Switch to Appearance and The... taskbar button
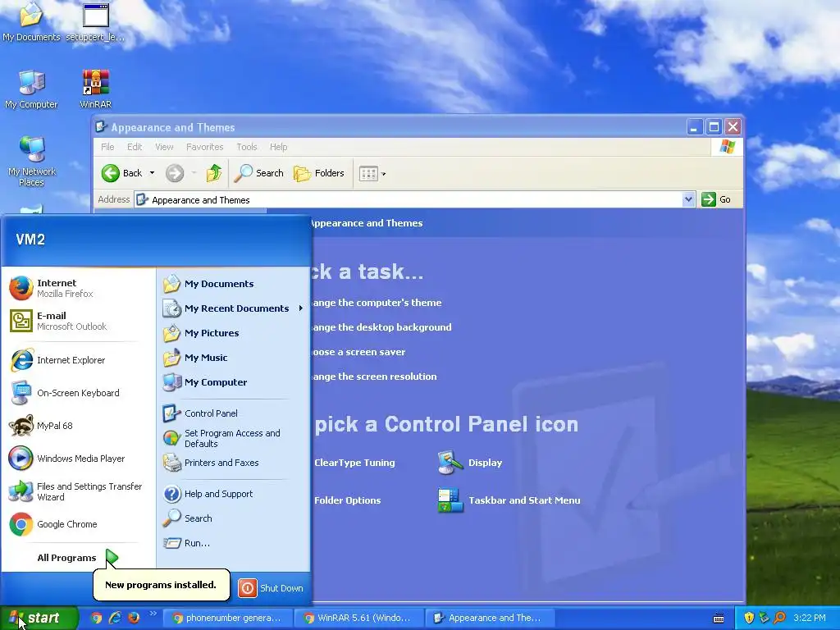The height and width of the screenshot is (630, 840). (490, 619)
